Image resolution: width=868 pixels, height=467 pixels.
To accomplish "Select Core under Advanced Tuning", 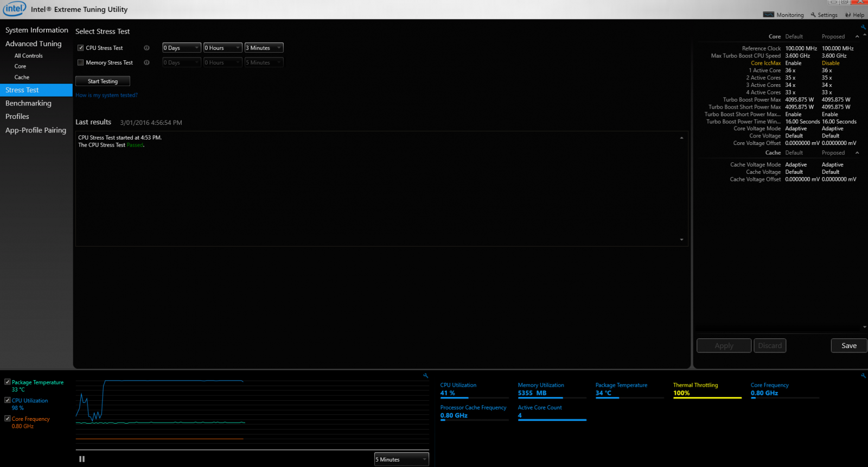I will coord(20,66).
